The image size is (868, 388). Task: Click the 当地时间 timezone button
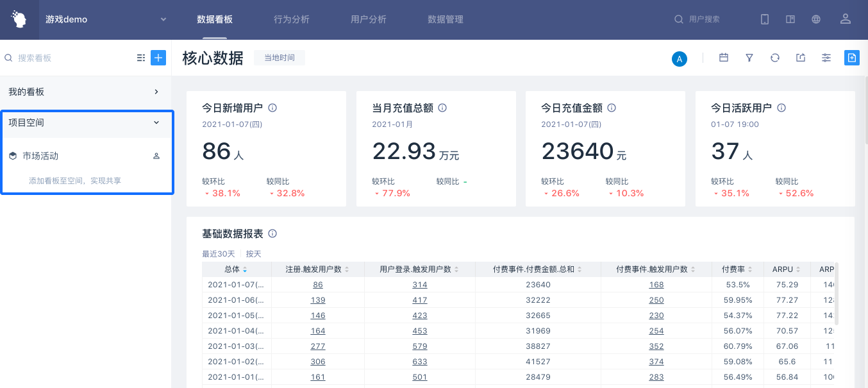280,58
